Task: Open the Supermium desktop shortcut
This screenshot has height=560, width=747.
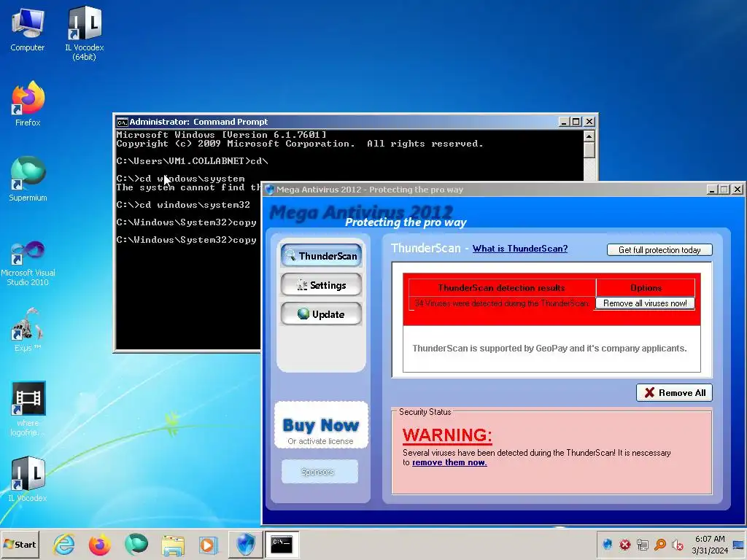Action: coord(28,179)
